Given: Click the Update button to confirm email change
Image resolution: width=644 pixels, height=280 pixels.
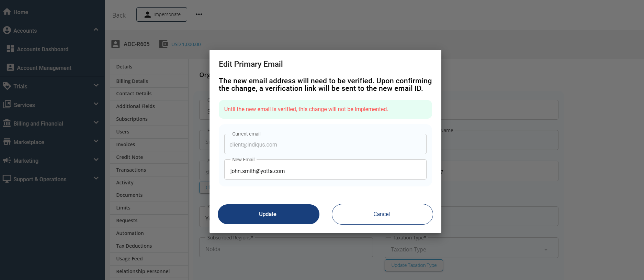Looking at the screenshot, I should (268, 214).
